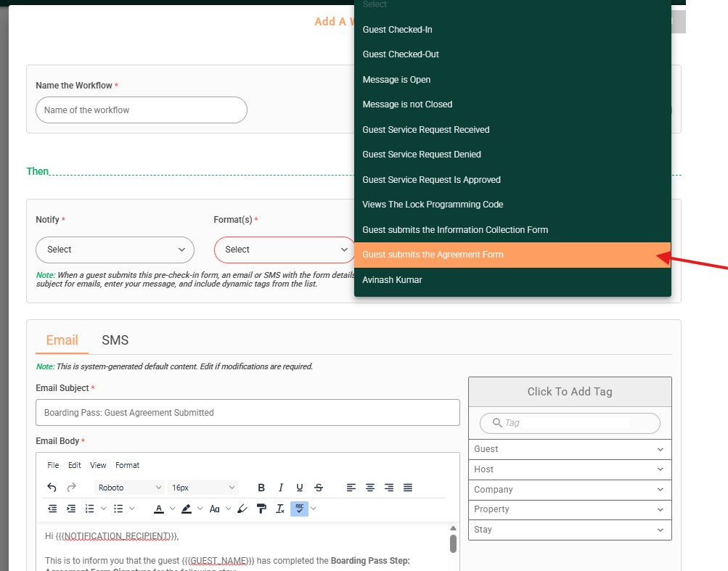Toggle underline formatting

point(300,488)
